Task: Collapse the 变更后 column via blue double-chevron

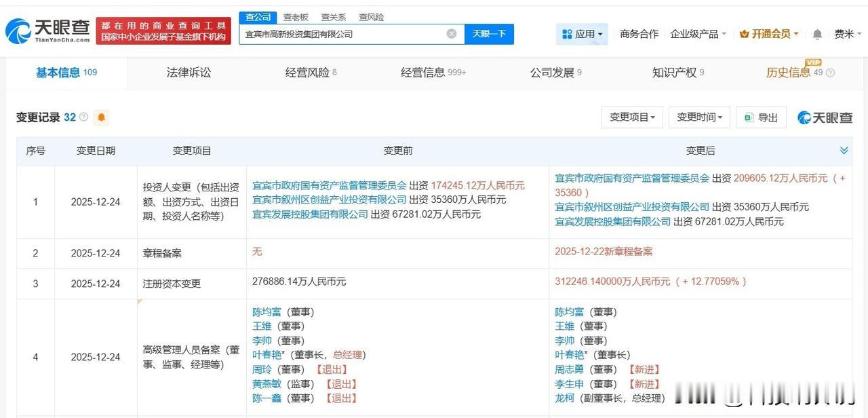Action: 844,150
